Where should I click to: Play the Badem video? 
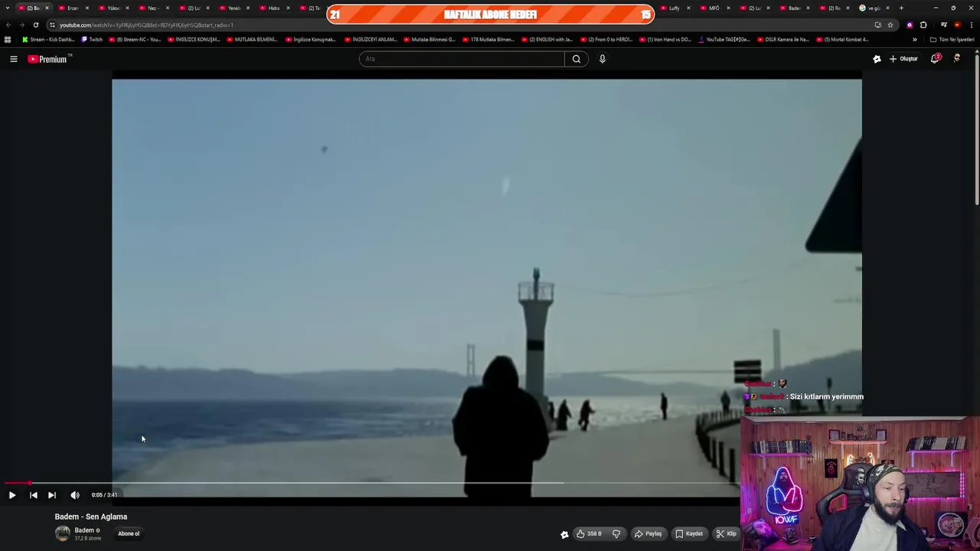tap(12, 495)
